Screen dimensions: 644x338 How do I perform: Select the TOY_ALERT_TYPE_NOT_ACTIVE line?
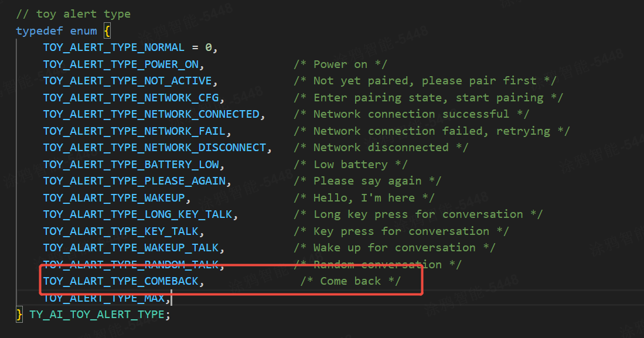click(x=127, y=81)
